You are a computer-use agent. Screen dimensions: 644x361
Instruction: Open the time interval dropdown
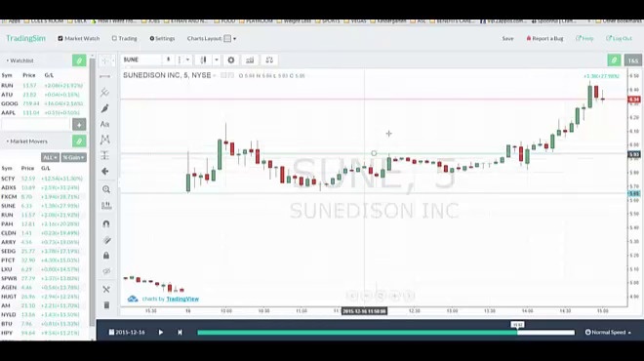tap(187, 60)
